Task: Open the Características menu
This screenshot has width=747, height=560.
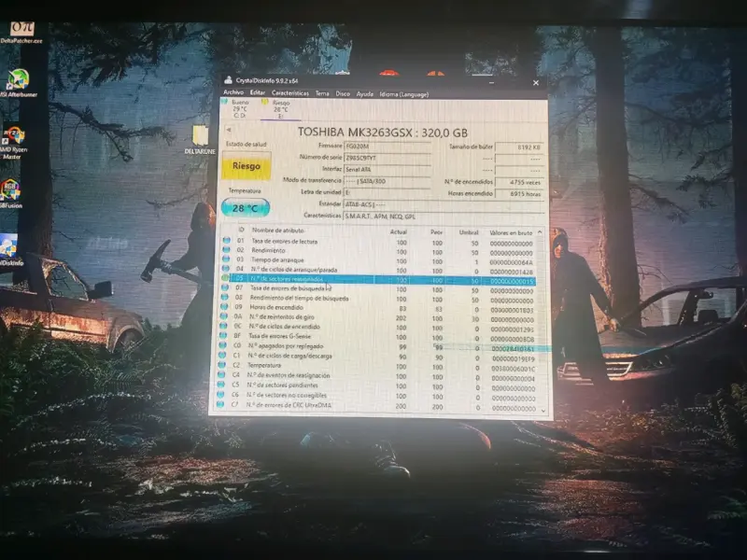Action: tap(290, 93)
